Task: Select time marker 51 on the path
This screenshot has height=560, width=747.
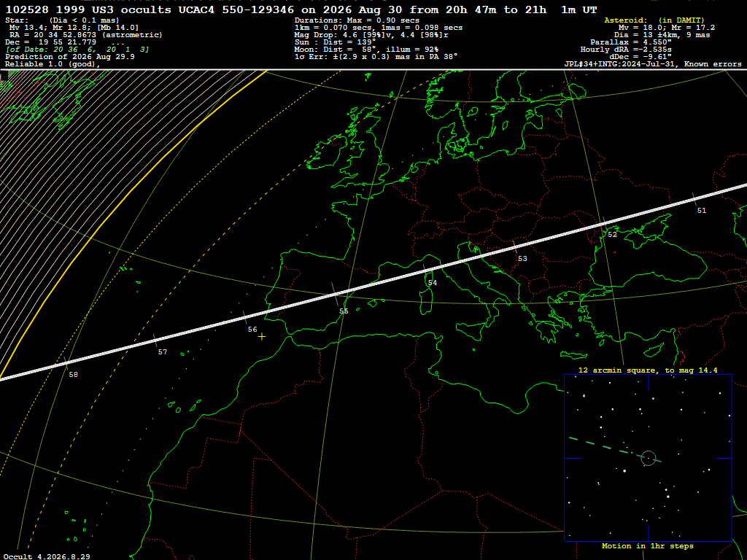Action: tap(701, 211)
